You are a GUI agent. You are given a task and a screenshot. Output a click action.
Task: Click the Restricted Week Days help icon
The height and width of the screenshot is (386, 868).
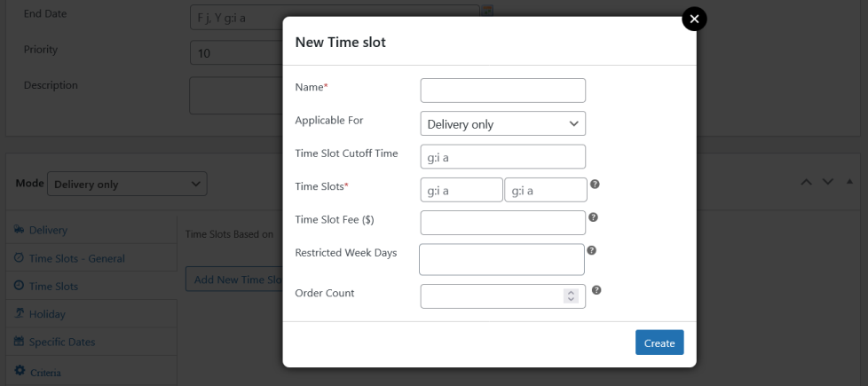click(591, 251)
